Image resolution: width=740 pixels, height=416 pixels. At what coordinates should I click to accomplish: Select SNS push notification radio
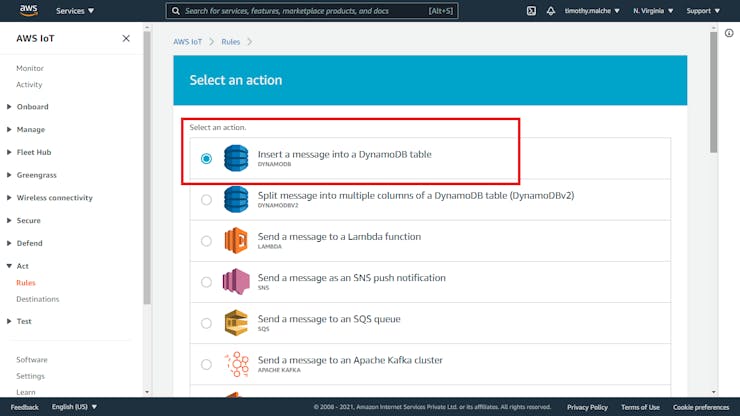(x=206, y=282)
